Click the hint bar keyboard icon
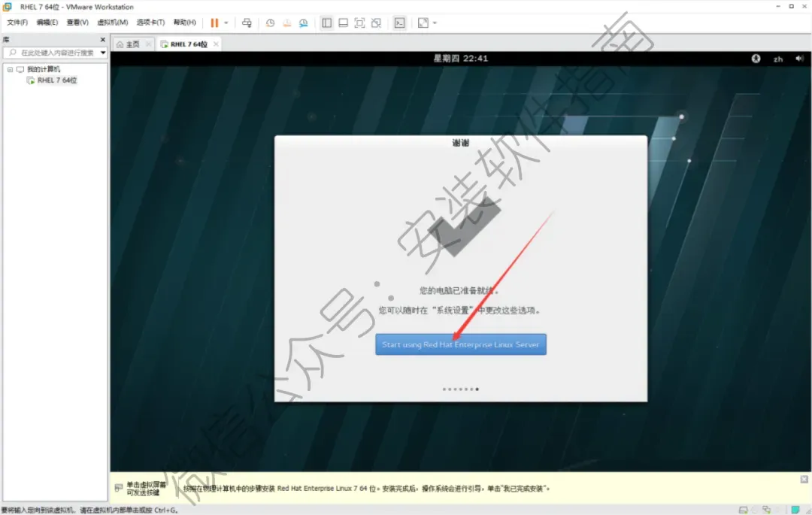Image resolution: width=812 pixels, height=515 pixels. coord(119,488)
